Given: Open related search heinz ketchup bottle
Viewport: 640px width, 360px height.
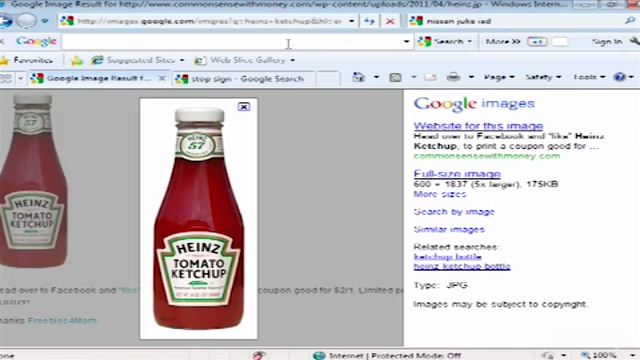Looking at the screenshot, I should 462,267.
